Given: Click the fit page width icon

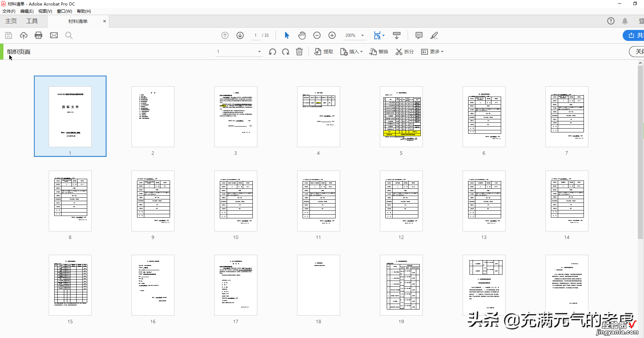Looking at the screenshot, I should tap(377, 35).
